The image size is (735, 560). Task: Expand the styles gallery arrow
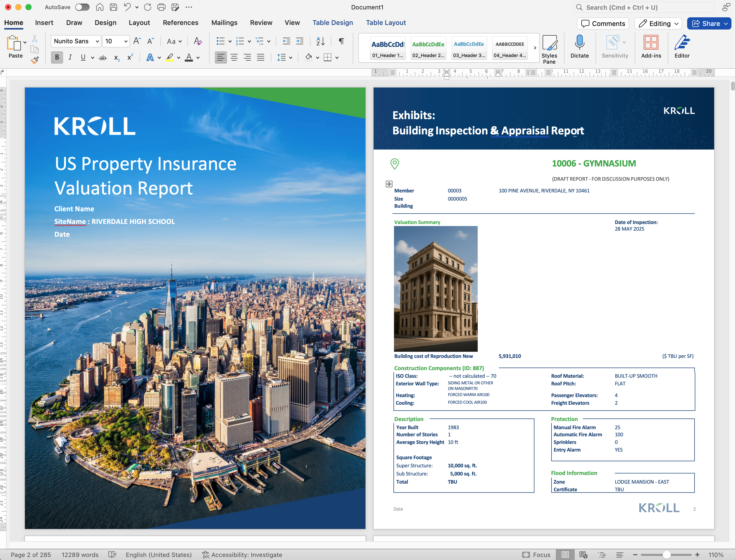coord(535,48)
